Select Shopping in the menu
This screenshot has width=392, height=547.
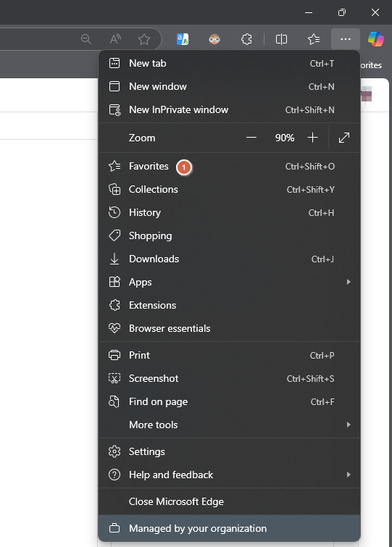(x=230, y=235)
